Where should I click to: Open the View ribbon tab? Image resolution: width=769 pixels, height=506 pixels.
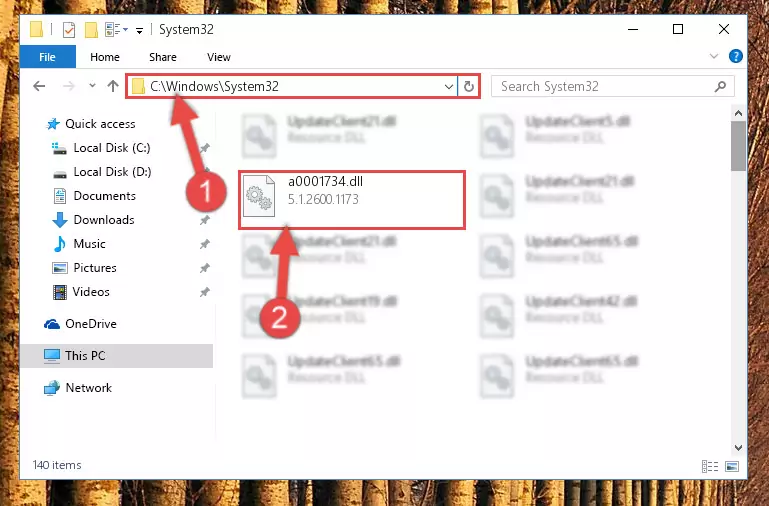pyautogui.click(x=219, y=57)
